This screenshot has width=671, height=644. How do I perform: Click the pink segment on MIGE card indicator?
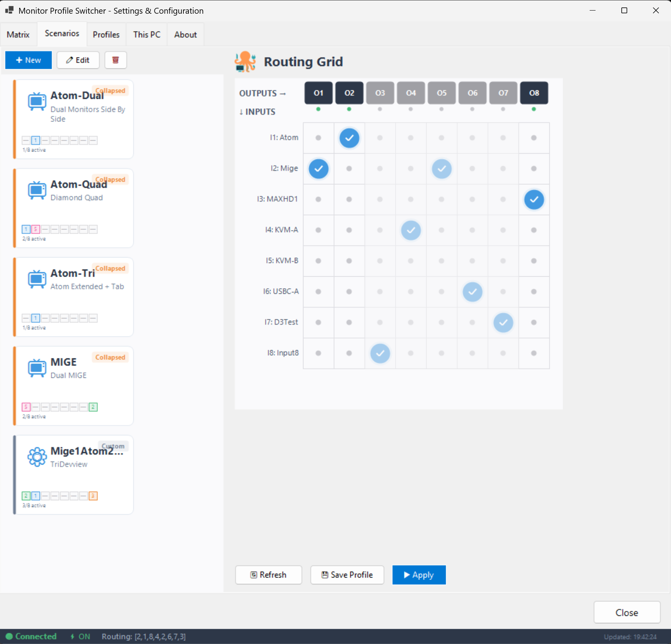pos(26,407)
